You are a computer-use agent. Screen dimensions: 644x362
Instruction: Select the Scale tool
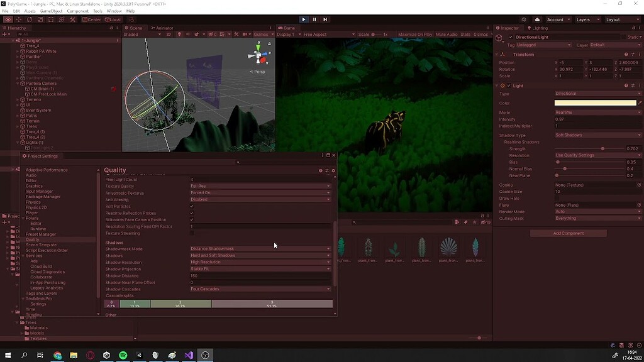coord(40,19)
